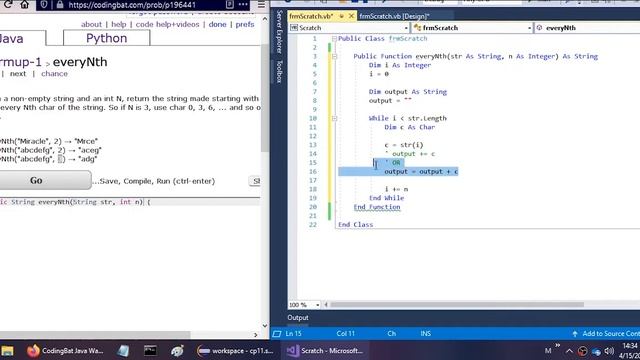Screen dimensions: 640x360
Task: Click Add to Source Control
Action: click(x=606, y=333)
